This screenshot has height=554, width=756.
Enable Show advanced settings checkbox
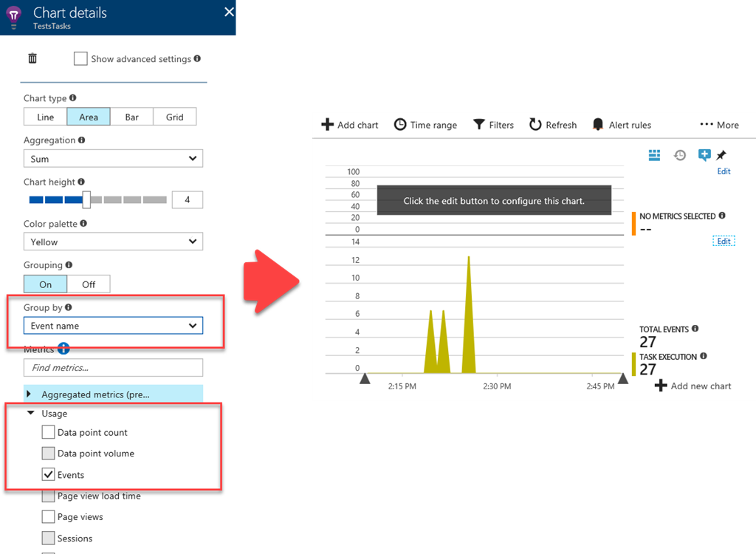coord(80,59)
